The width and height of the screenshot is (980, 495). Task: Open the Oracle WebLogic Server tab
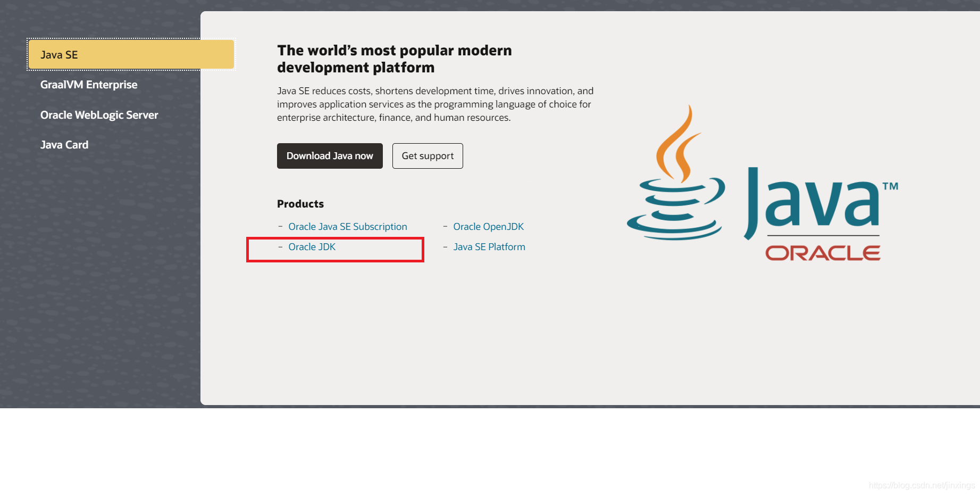(x=99, y=115)
